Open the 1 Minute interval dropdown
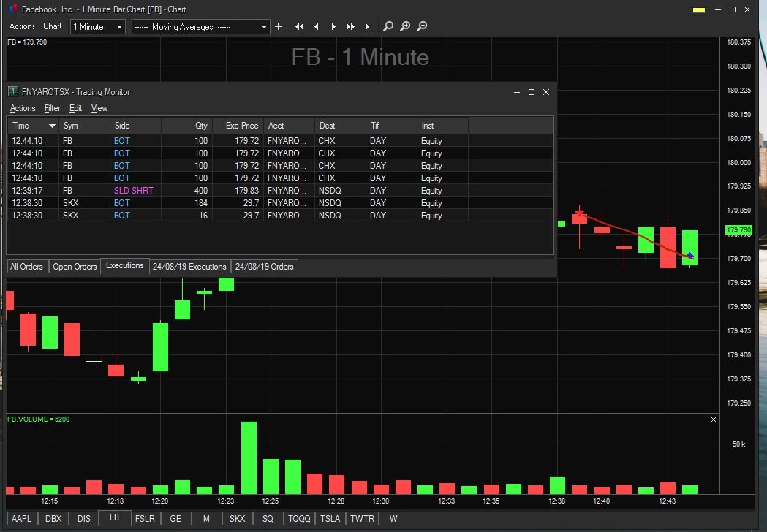This screenshot has width=767, height=532. point(98,27)
